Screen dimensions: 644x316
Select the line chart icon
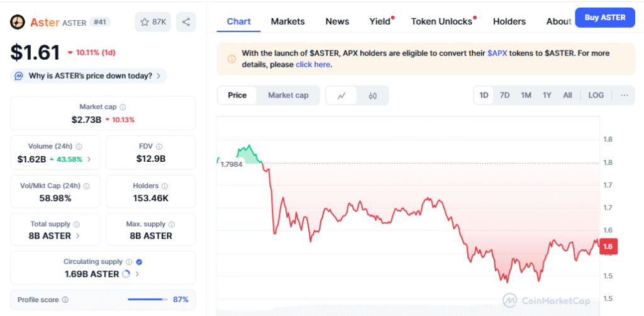(x=341, y=96)
